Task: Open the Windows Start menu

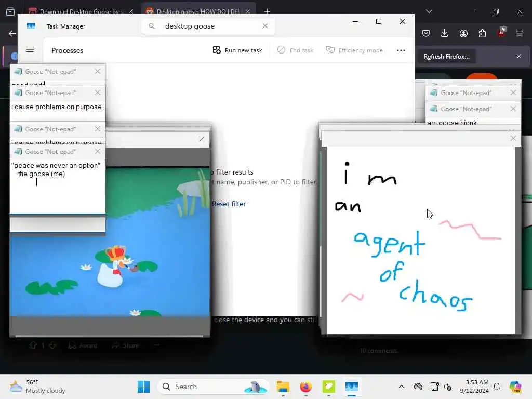Action: (144, 387)
